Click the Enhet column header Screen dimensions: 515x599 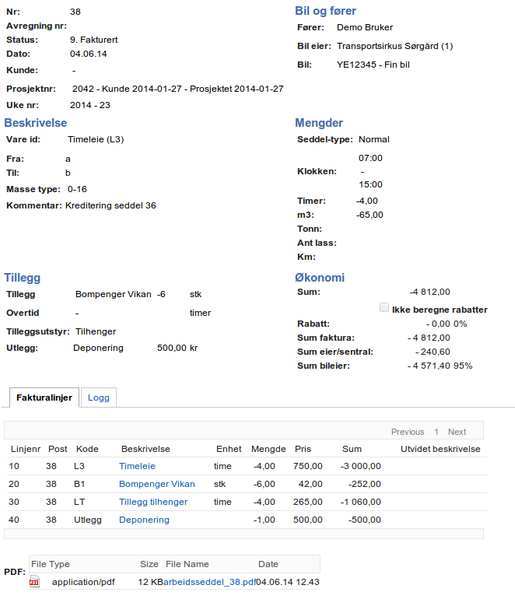(x=228, y=449)
